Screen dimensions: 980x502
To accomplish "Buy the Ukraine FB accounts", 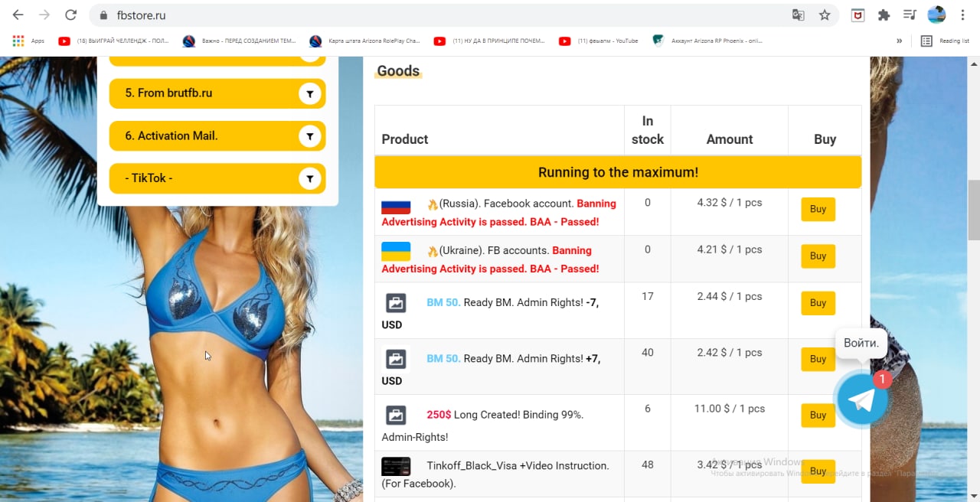I will point(818,256).
